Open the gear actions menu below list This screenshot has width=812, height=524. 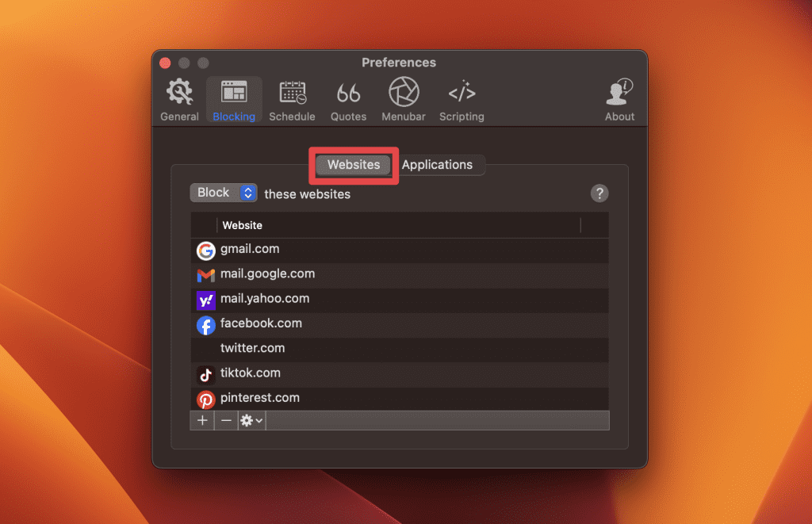pyautogui.click(x=251, y=420)
